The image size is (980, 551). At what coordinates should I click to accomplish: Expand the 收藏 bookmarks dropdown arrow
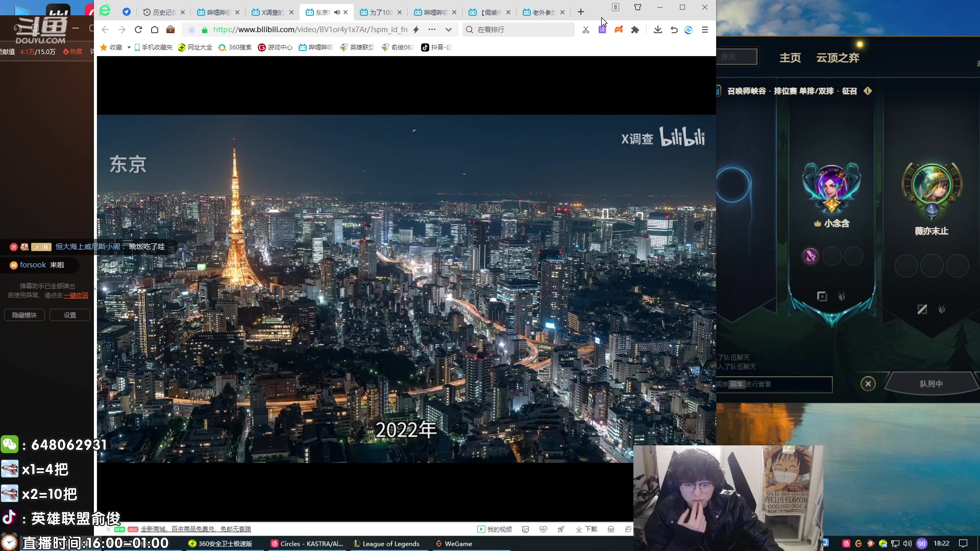[x=129, y=47]
